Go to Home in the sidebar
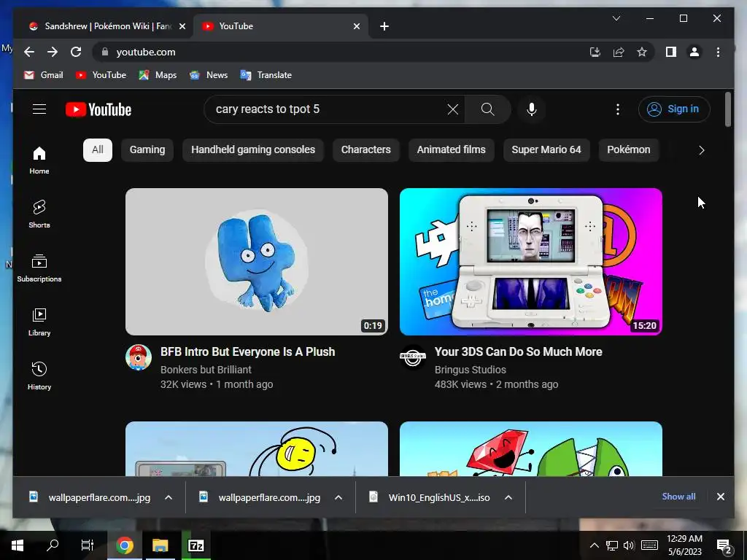The image size is (747, 560). [x=39, y=160]
